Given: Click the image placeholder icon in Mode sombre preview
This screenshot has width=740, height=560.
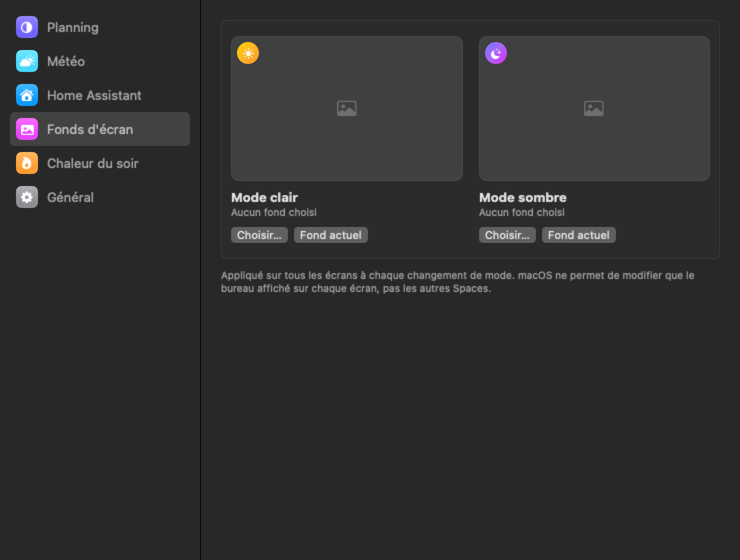Looking at the screenshot, I should point(594,108).
